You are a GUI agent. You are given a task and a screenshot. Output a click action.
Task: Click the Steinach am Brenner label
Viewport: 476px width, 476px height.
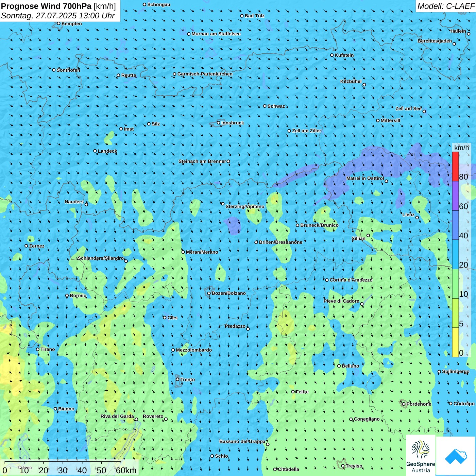(x=202, y=161)
